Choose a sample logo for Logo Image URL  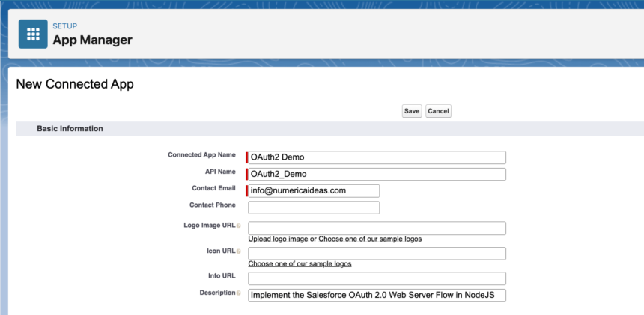pyautogui.click(x=370, y=238)
